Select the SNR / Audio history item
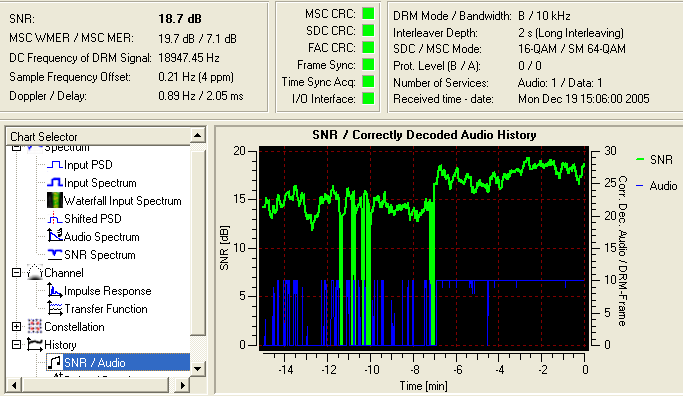 95,362
